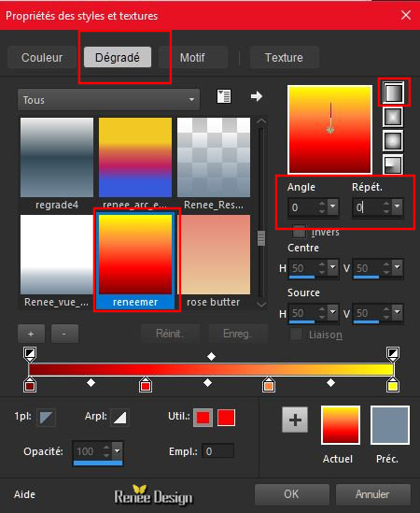Click the foreground 1pl swatch icon

(x=46, y=418)
